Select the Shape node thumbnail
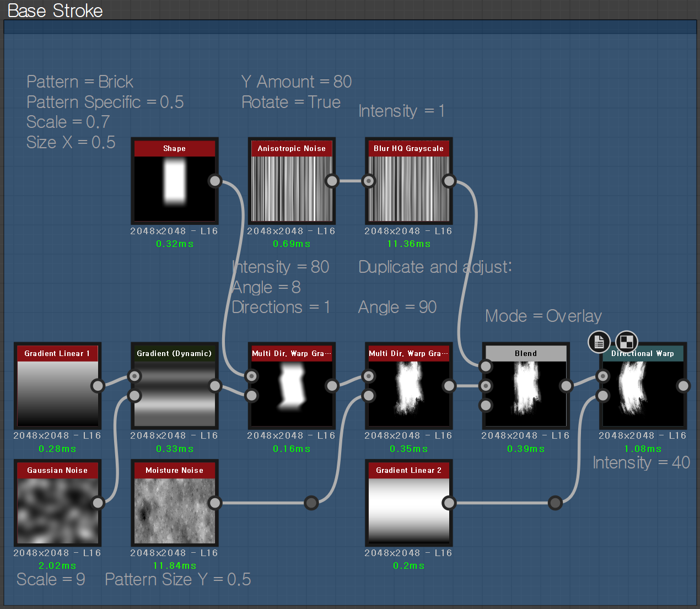The width and height of the screenshot is (700, 609). click(x=175, y=189)
